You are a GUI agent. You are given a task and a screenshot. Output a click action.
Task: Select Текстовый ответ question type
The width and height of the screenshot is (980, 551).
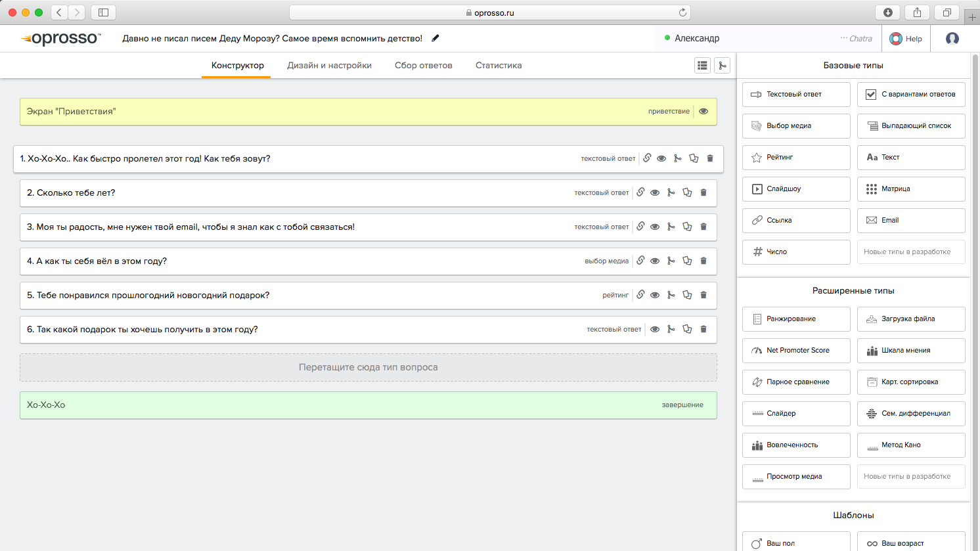[x=796, y=95]
